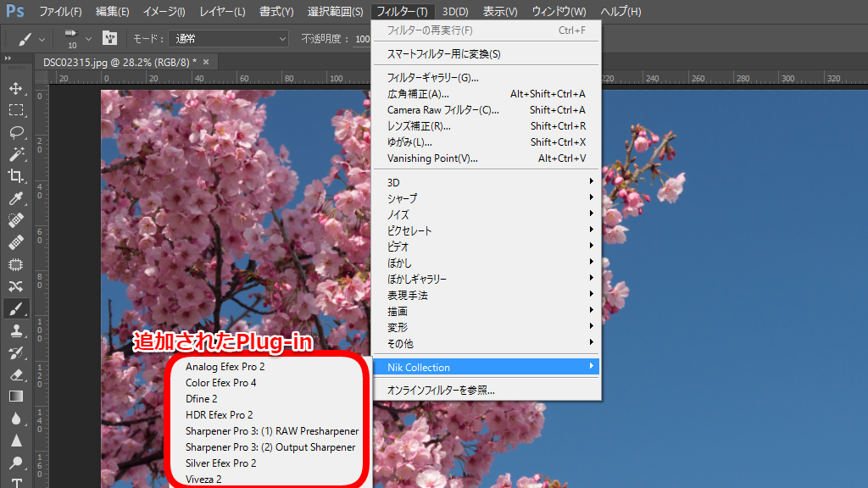Open the tool preset picker arrow
This screenshot has height=488, width=868.
42,39
